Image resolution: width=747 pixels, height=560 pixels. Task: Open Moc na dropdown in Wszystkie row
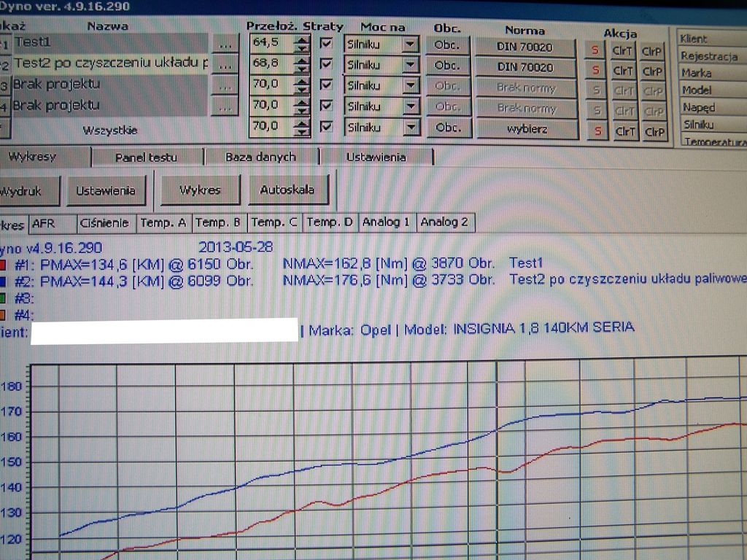pos(411,128)
